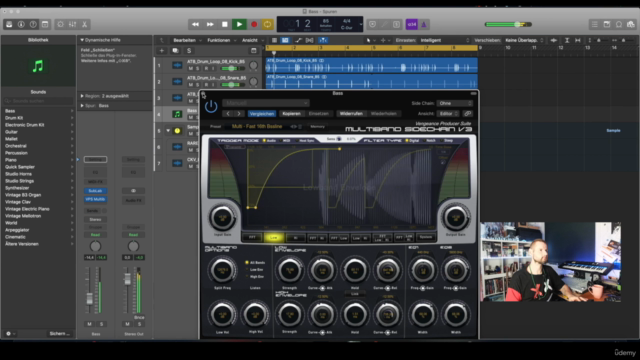Toggle the purple count-in button
The height and width of the screenshot is (360, 640).
pyautogui.click(x=411, y=24)
